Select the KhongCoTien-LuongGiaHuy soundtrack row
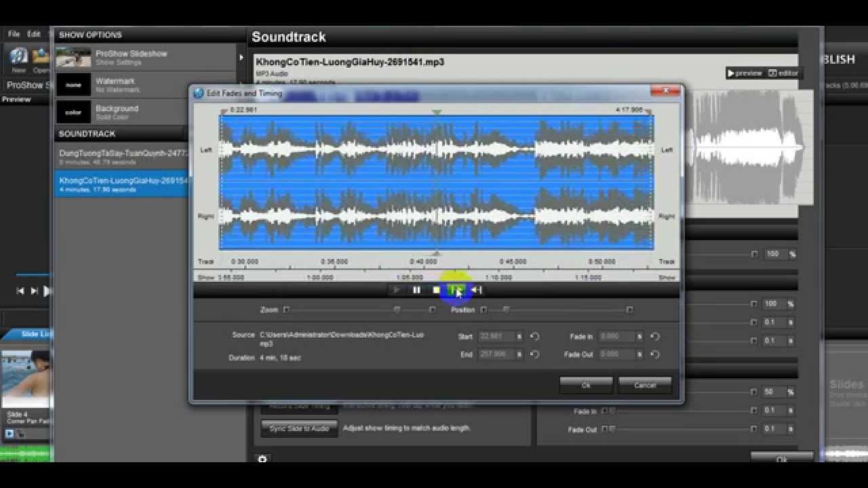 click(x=122, y=184)
